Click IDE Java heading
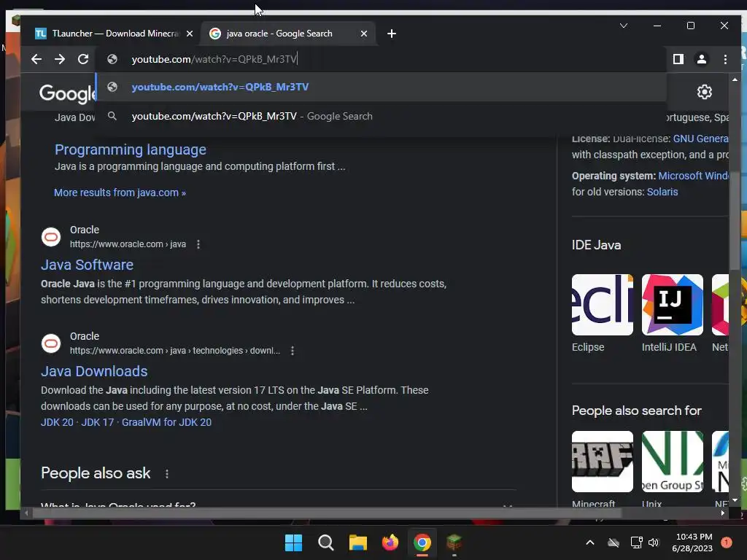Viewport: 747px width, 560px height. [596, 245]
